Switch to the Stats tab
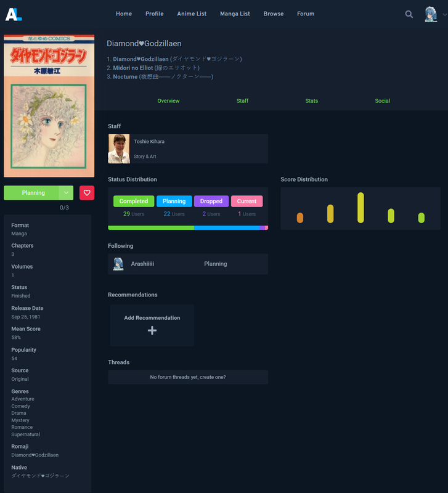 [312, 101]
